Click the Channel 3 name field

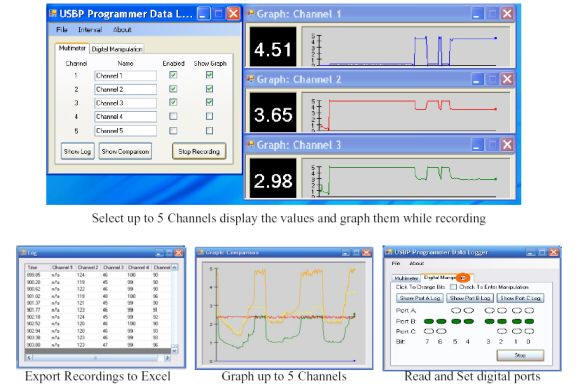(125, 103)
